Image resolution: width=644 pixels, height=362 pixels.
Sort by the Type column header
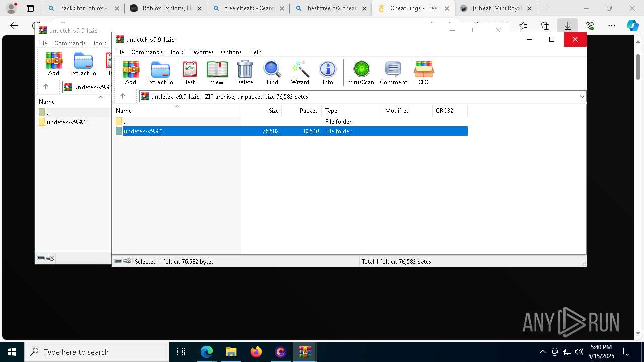352,111
